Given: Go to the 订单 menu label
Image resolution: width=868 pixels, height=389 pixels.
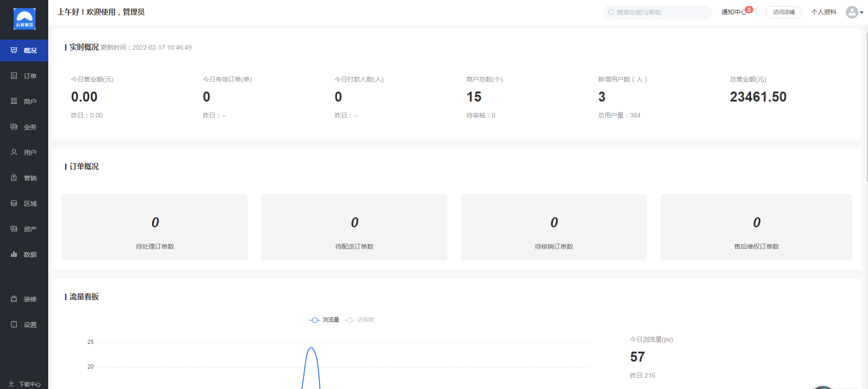Looking at the screenshot, I should (30, 76).
